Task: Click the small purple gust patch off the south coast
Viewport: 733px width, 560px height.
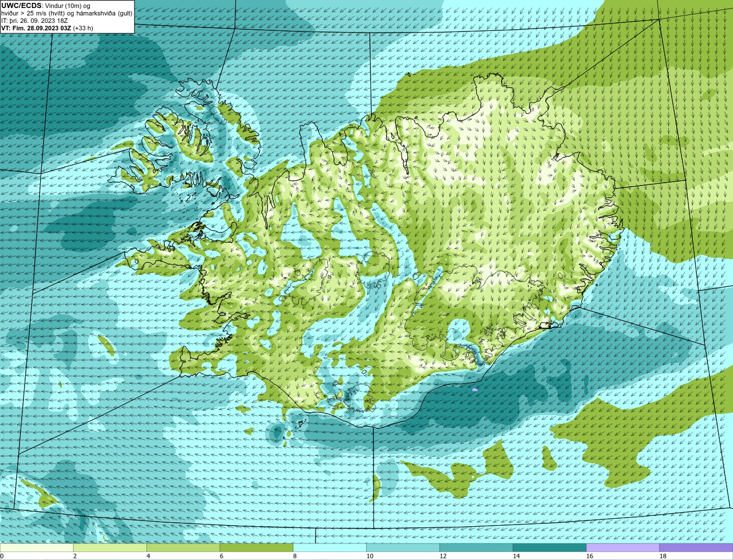Action: point(475,389)
